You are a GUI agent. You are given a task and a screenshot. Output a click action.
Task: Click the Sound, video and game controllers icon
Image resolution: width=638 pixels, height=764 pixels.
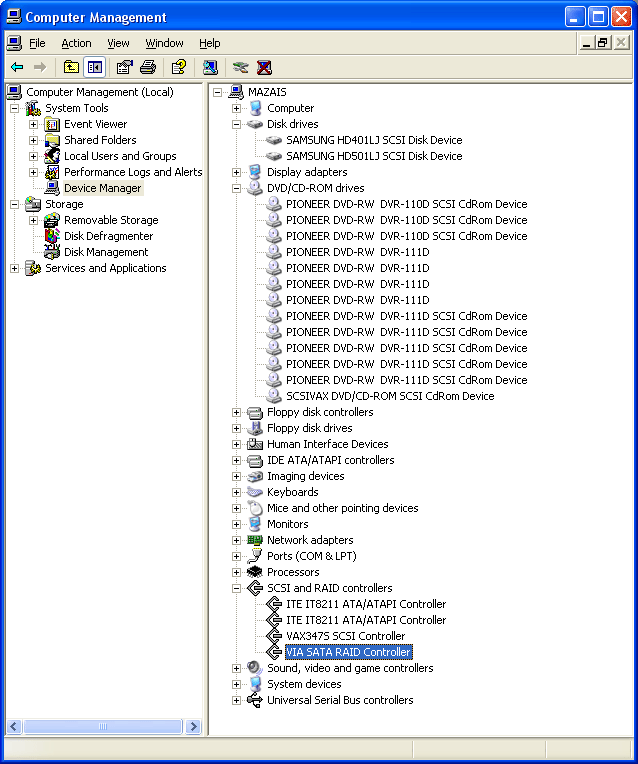click(x=255, y=668)
